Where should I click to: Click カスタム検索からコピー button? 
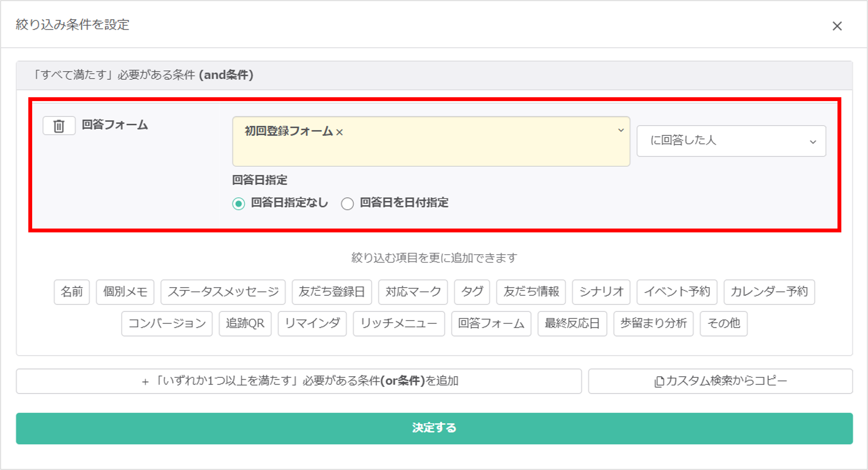click(720, 381)
